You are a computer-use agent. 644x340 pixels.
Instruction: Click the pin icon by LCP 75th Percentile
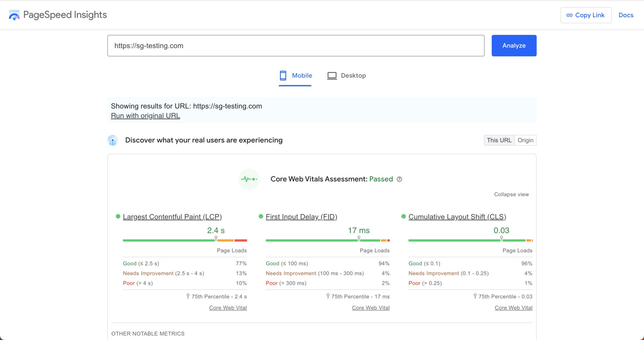click(188, 297)
